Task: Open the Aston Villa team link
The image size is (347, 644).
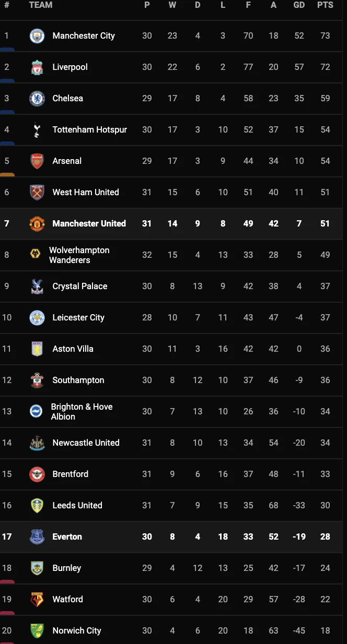Action: pyautogui.click(x=73, y=349)
